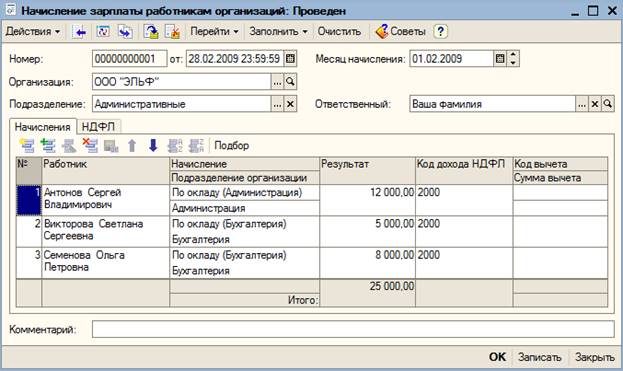Click the Подбор button in the table toolbar

click(232, 146)
